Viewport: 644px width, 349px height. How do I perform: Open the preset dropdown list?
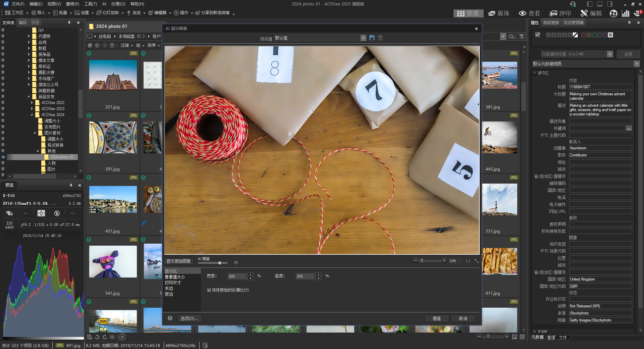point(363,38)
